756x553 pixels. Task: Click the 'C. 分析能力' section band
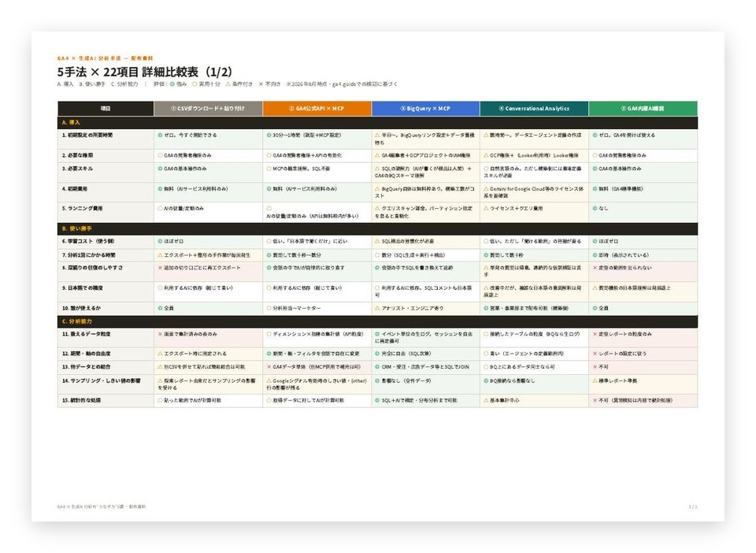[377, 321]
